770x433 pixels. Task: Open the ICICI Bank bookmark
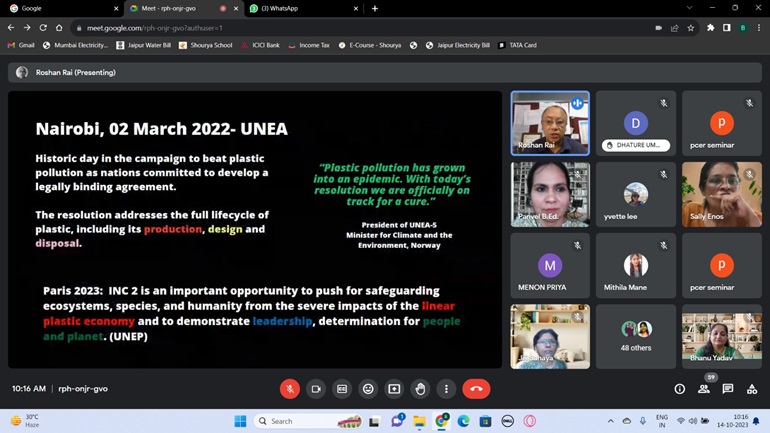(x=260, y=45)
